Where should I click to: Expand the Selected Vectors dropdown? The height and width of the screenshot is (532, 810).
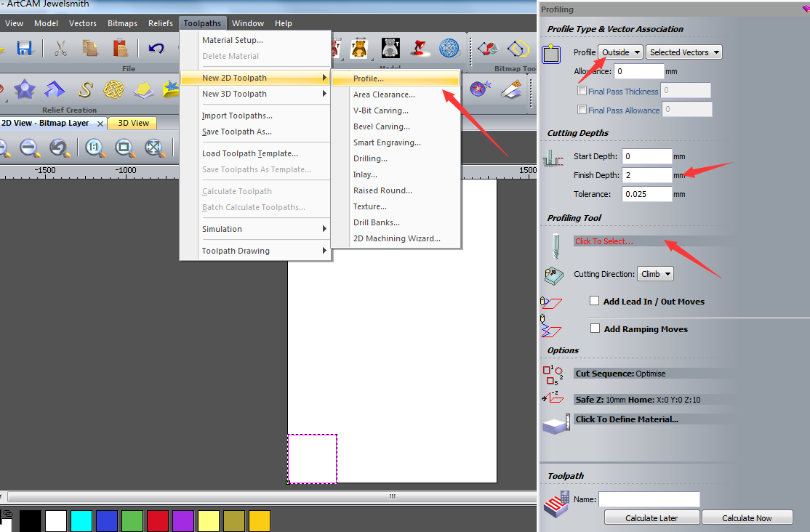pyautogui.click(x=684, y=52)
